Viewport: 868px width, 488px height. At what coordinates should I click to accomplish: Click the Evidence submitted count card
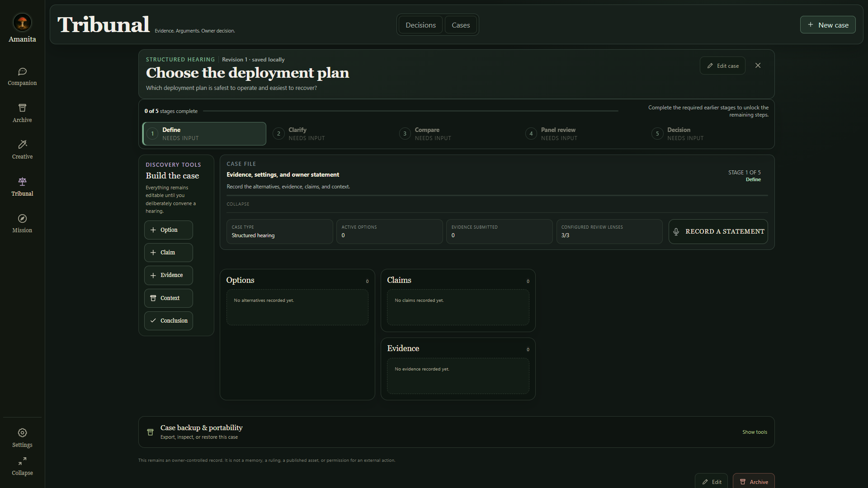[500, 231]
